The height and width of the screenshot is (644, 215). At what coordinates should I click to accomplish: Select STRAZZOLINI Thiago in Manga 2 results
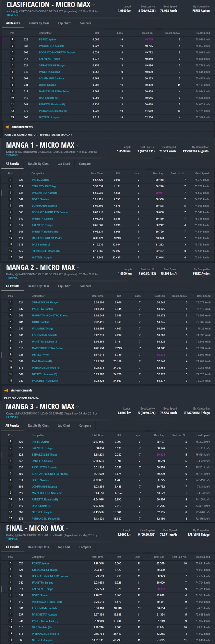click(x=45, y=303)
